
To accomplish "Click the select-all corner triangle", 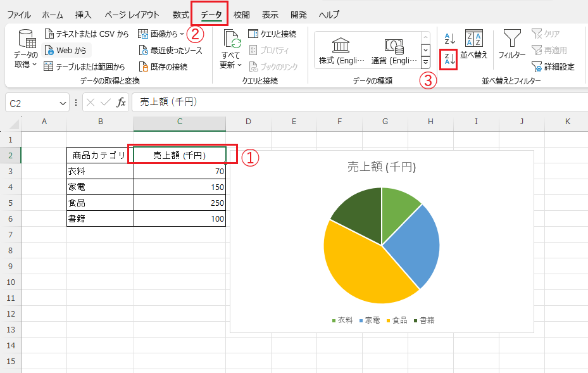I will 15,124.
